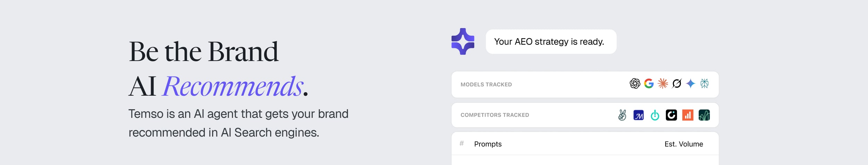
Task: Click the 'Your AEO strategy is ready.' bubble
Action: pyautogui.click(x=551, y=42)
